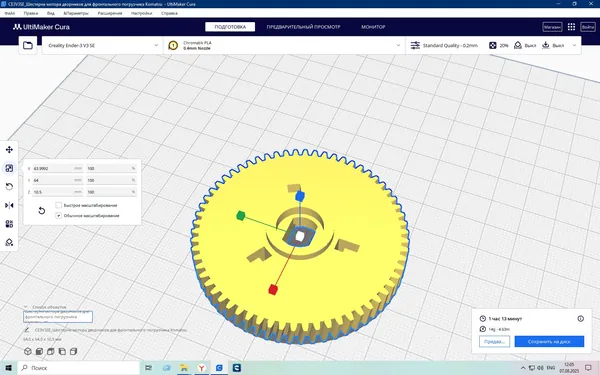This screenshot has height=375, width=600.
Task: Enable Быстрое масштабирование snap scaling checkbox
Action: (59, 205)
